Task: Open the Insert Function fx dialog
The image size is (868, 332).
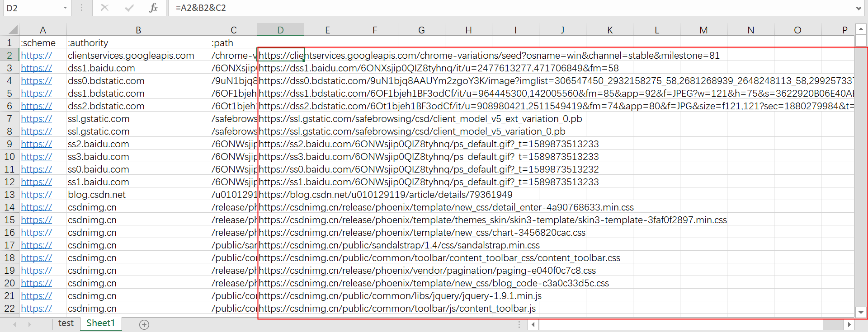Action: [154, 8]
